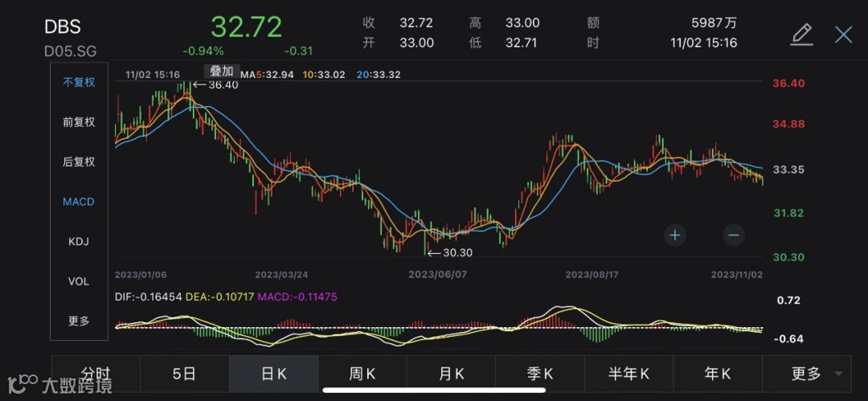The image size is (868, 401).
Task: Select the 半年K tab
Action: point(628,374)
